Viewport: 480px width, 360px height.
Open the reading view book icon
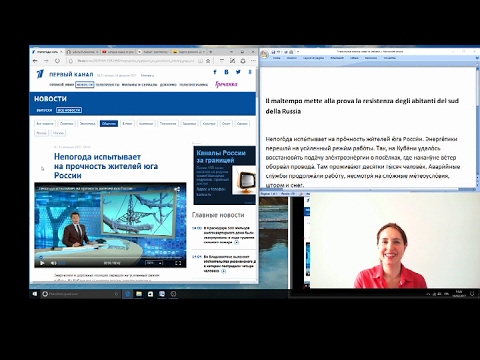(200, 61)
